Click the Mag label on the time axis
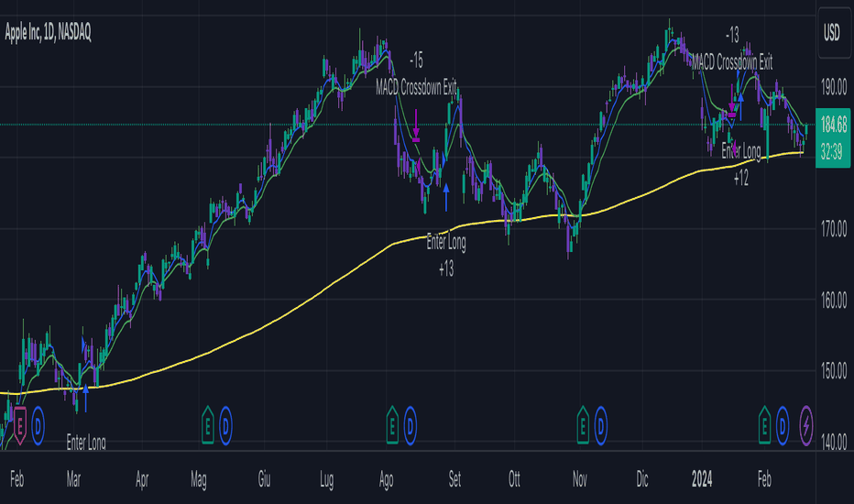 click(199, 479)
